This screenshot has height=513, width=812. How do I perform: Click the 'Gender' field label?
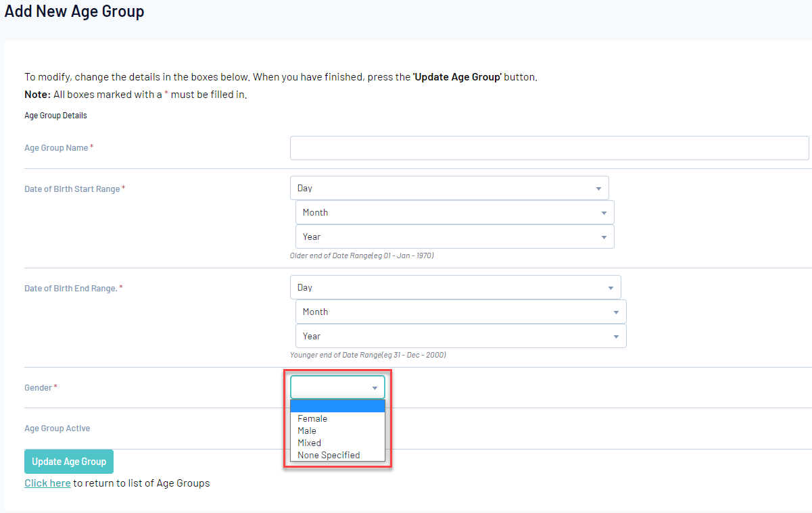[x=38, y=388]
